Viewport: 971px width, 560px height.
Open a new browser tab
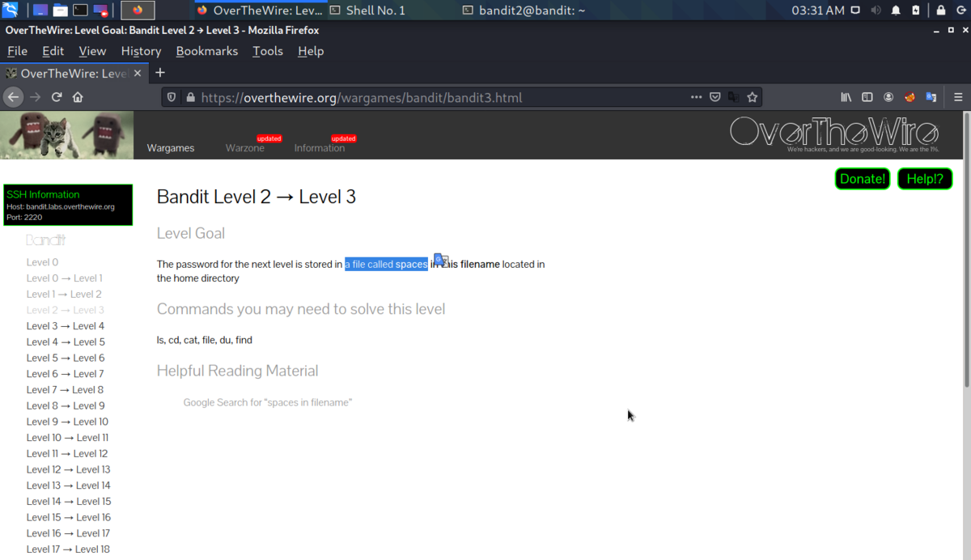click(159, 73)
